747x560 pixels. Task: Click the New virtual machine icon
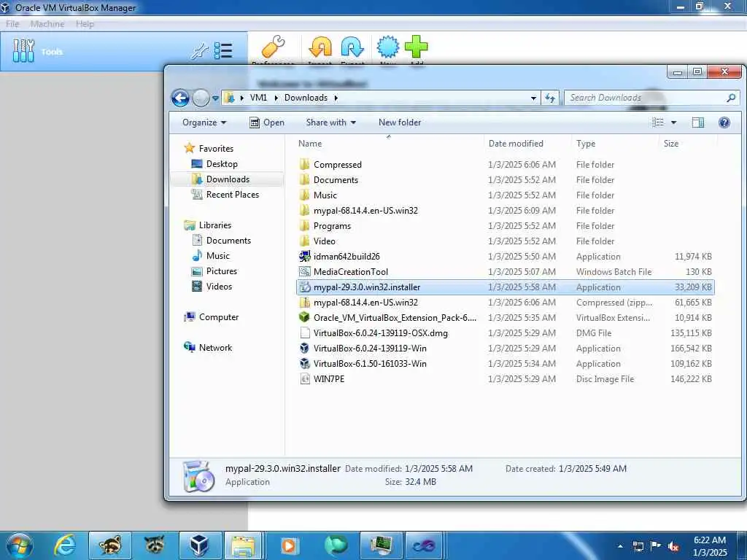(388, 47)
